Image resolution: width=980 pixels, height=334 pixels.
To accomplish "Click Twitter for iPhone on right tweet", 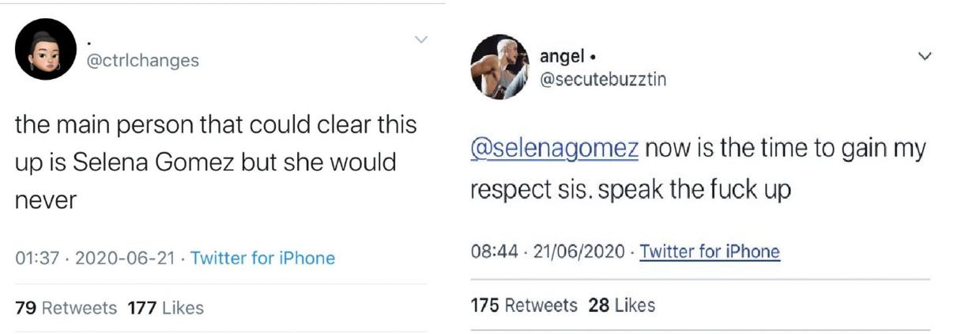I will (x=709, y=252).
